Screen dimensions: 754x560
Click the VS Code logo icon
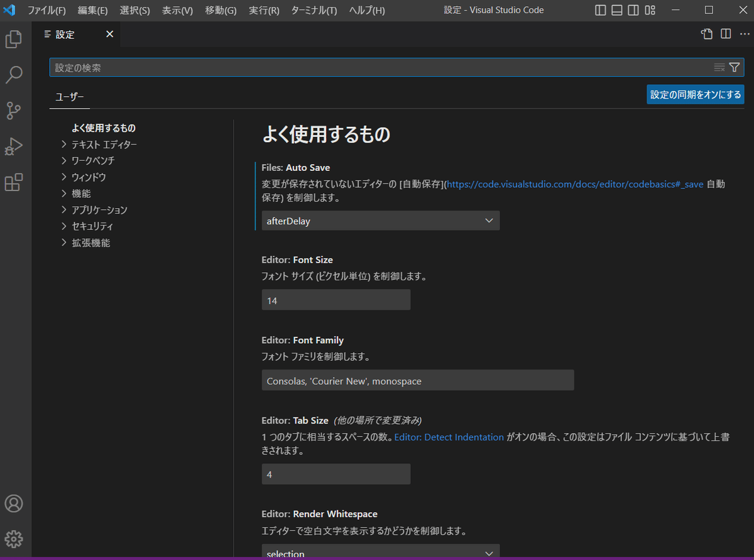click(9, 10)
